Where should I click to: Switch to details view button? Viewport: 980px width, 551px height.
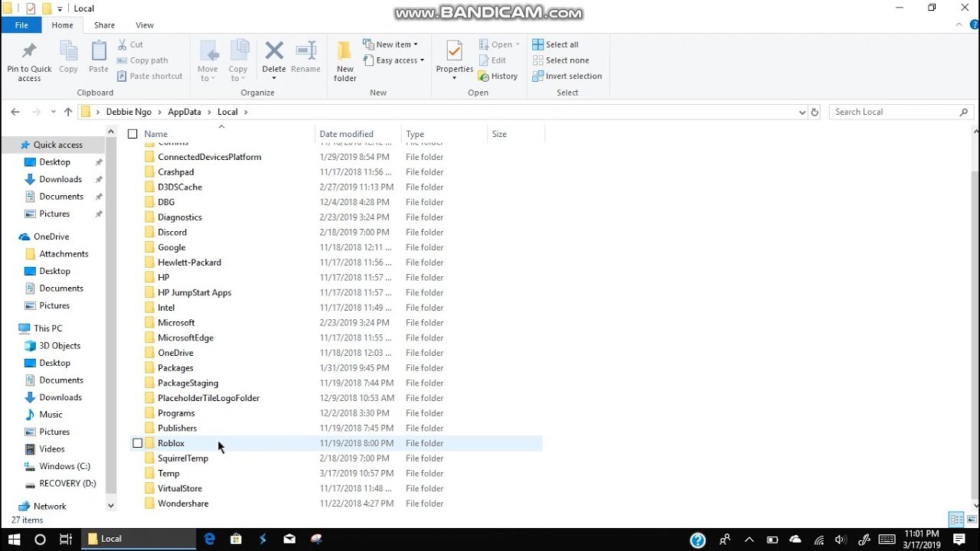[x=956, y=520]
